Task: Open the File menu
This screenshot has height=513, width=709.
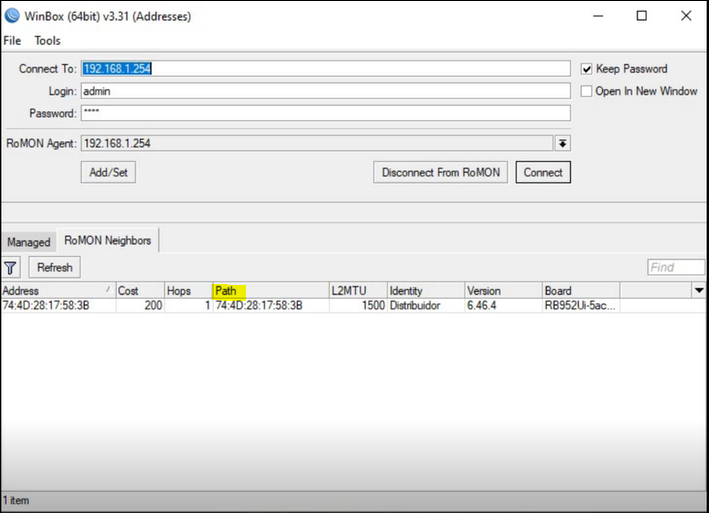Action: (x=12, y=41)
